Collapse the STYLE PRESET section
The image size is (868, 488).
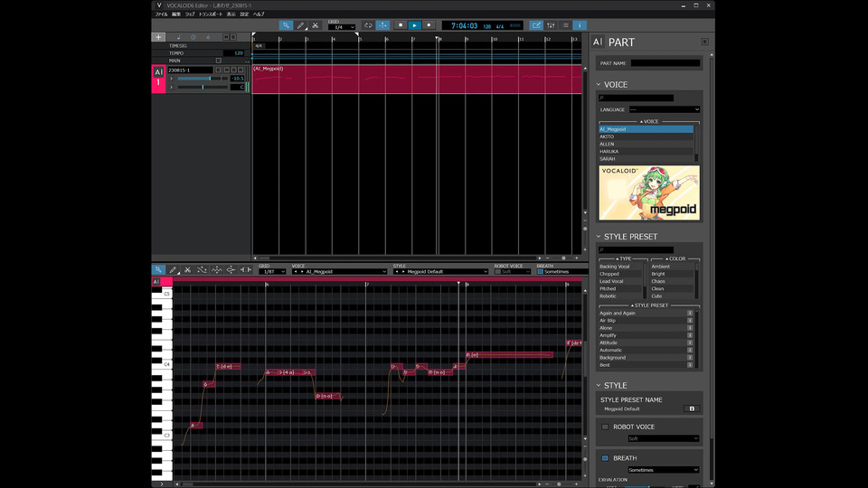coord(598,237)
